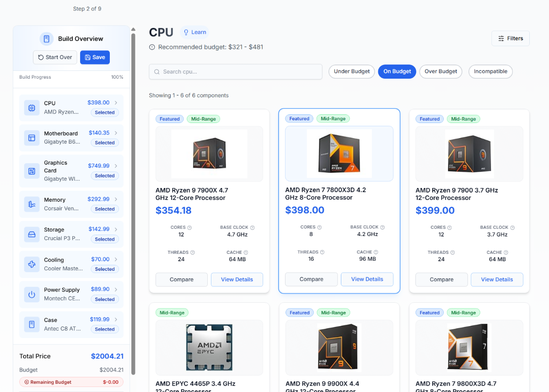Click the Memory icon in sidebar
549x392 pixels.
32,204
